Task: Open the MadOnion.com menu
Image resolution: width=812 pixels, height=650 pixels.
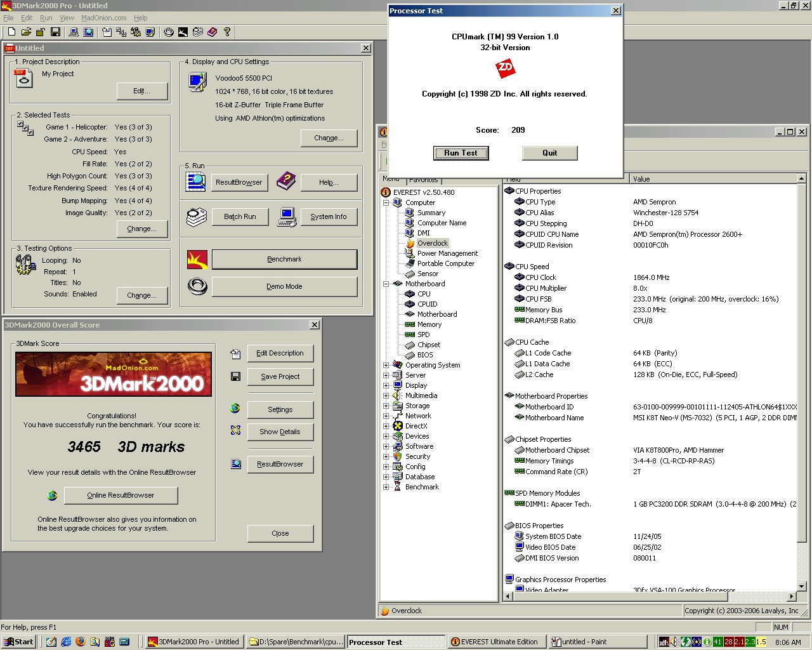Action: click(x=104, y=18)
